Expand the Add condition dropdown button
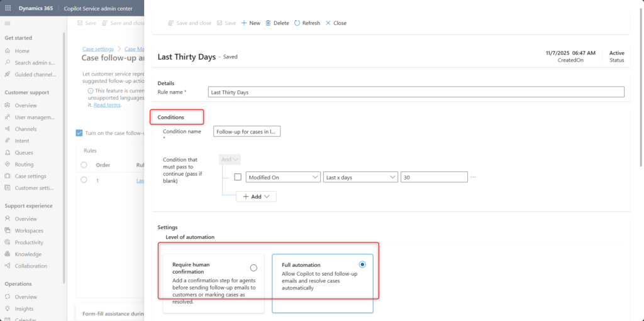This screenshot has height=321, width=644. pyautogui.click(x=256, y=197)
